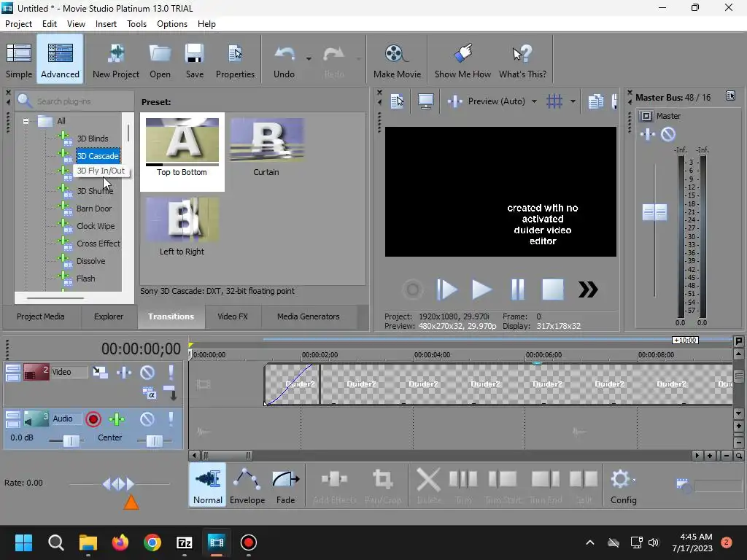Click Make Movie
The height and width of the screenshot is (560, 747).
coord(397,60)
